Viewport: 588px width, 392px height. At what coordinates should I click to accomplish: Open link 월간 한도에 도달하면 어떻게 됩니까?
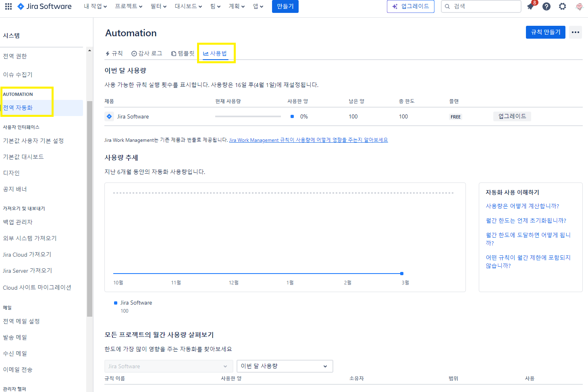point(528,239)
